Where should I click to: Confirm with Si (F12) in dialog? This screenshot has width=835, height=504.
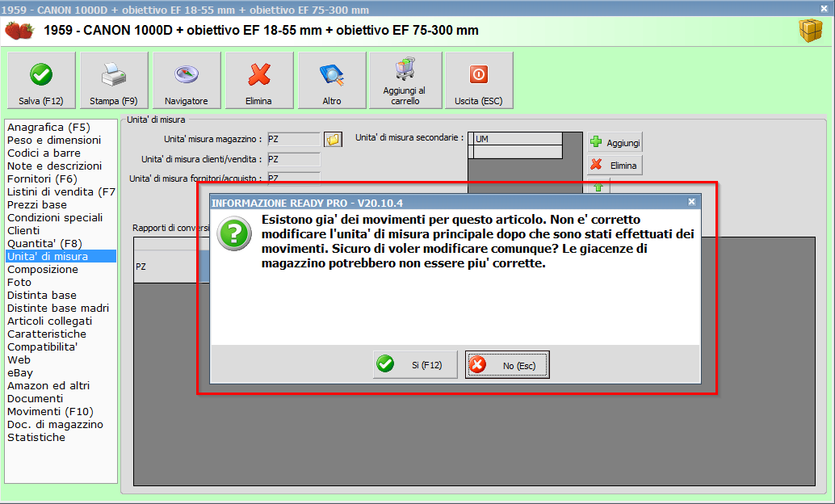(415, 365)
